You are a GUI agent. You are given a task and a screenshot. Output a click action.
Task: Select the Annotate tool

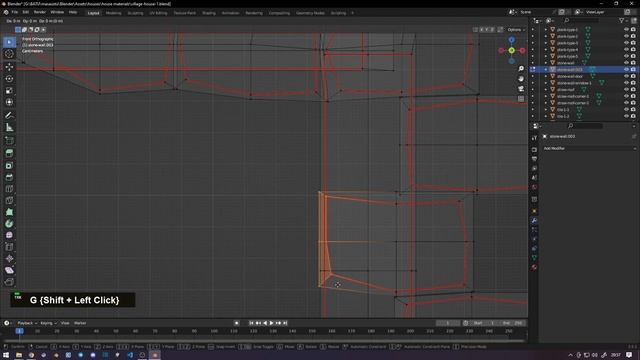point(9,116)
